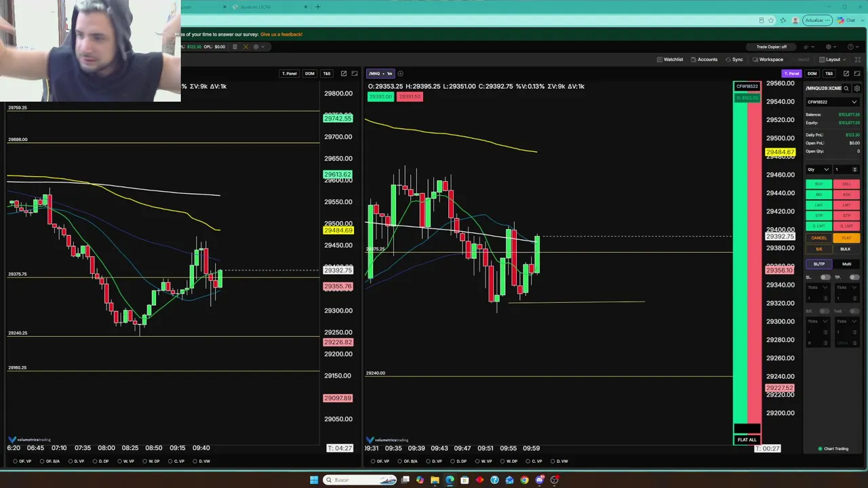Click the CANCEL orders button

819,238
